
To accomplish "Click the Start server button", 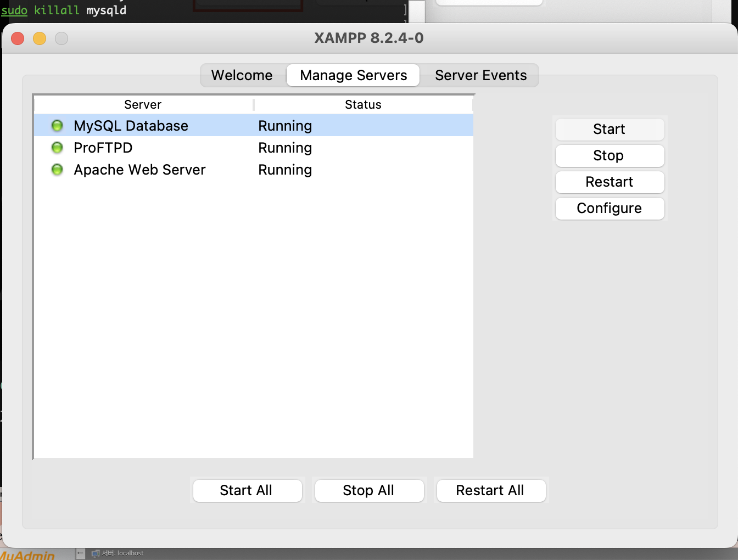I will 610,129.
